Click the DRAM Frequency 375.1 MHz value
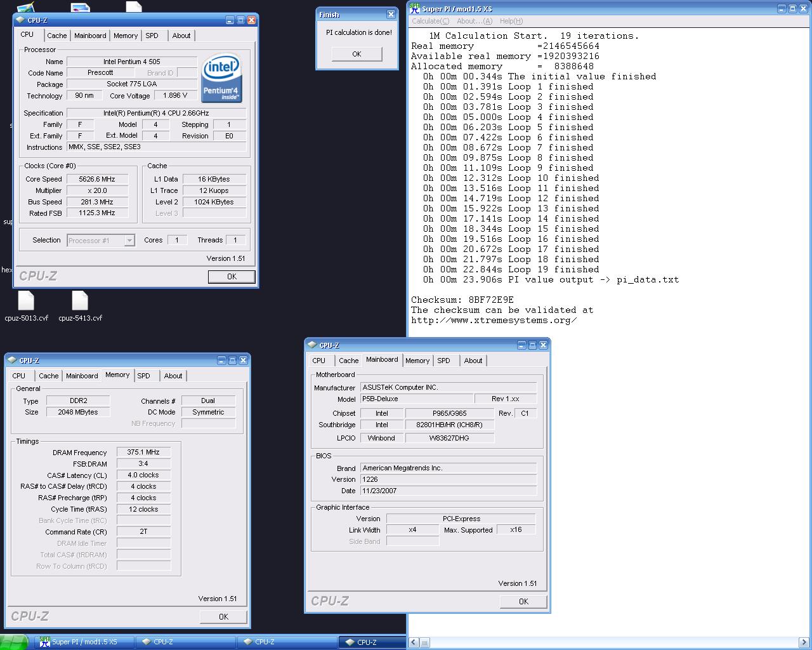 [143, 453]
